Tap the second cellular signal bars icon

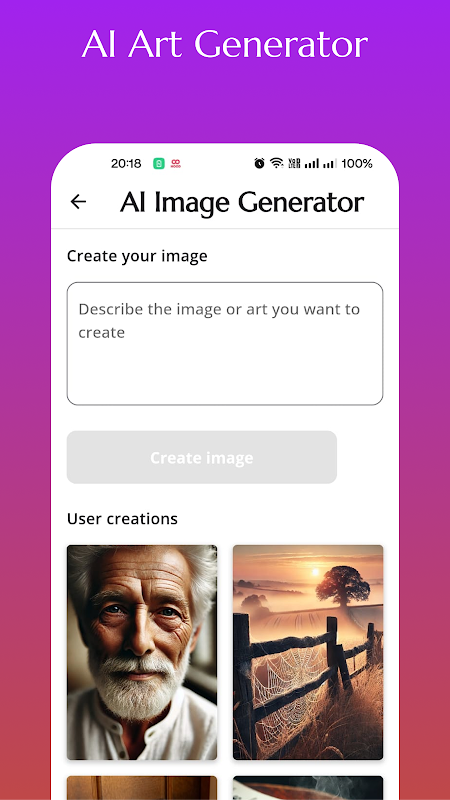tap(330, 164)
